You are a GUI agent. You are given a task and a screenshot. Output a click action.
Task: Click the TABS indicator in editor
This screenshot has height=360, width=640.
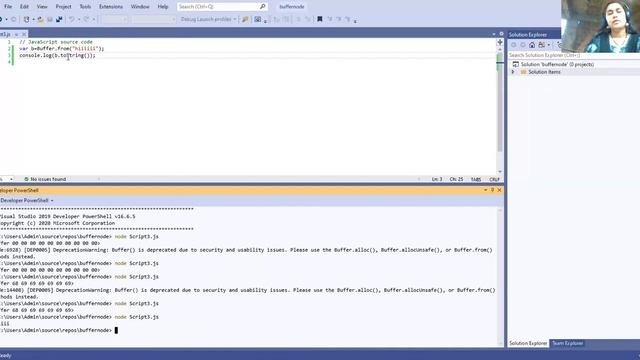click(476, 179)
